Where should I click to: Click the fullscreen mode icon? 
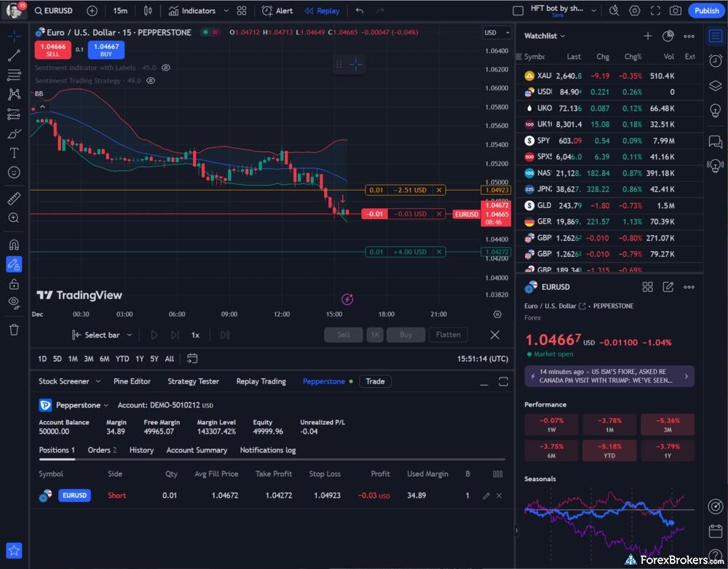pos(655,11)
